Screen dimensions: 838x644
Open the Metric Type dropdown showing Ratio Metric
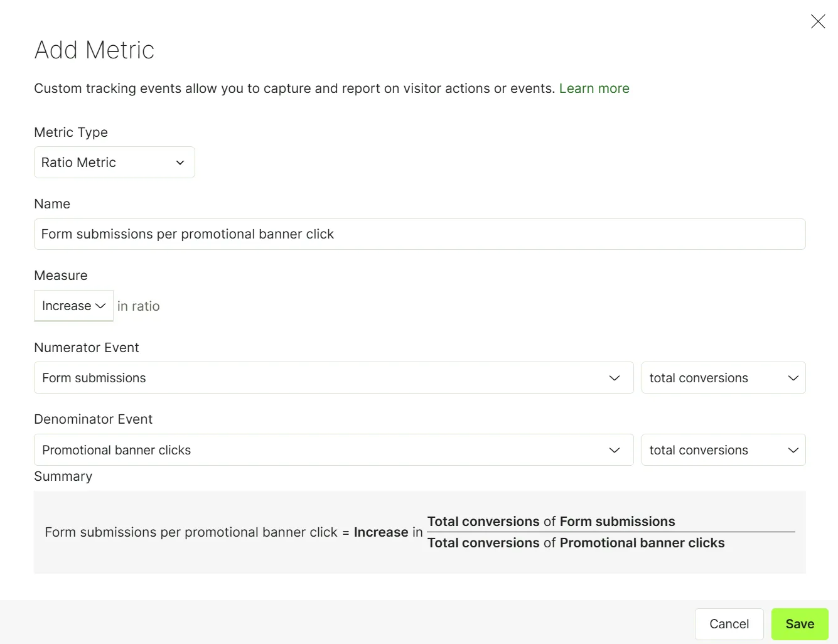coord(114,163)
